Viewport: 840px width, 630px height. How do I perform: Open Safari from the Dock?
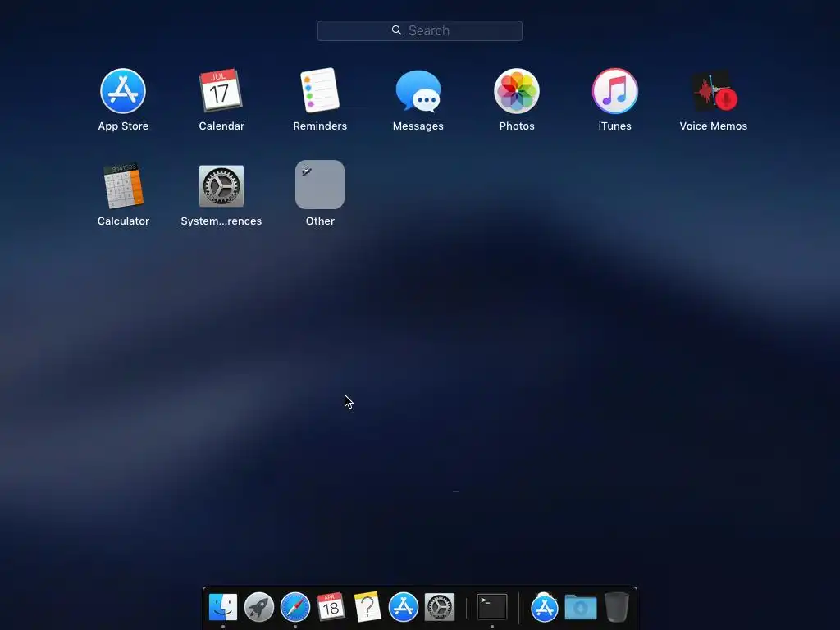tap(295, 607)
